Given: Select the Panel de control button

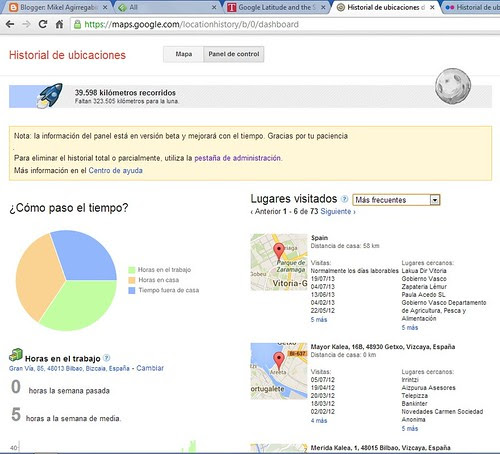Looking at the screenshot, I should point(234,54).
